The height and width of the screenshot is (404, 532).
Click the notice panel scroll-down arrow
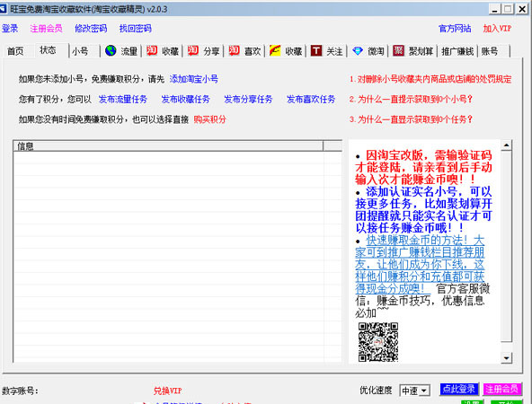pyautogui.click(x=506, y=358)
